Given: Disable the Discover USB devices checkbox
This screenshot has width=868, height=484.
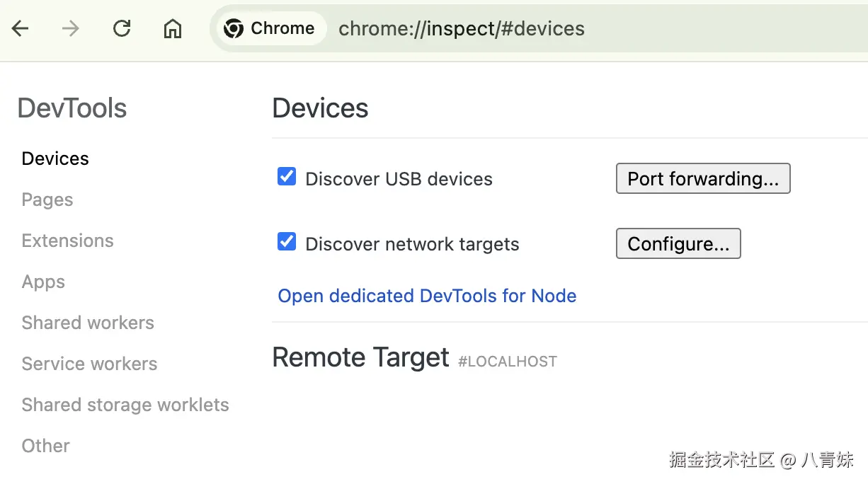Looking at the screenshot, I should pos(287,177).
